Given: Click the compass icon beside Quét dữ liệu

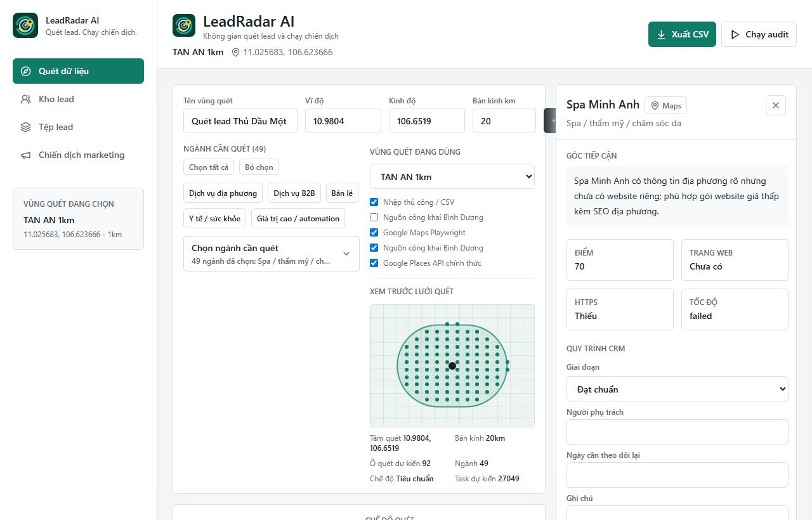Looking at the screenshot, I should [x=26, y=71].
